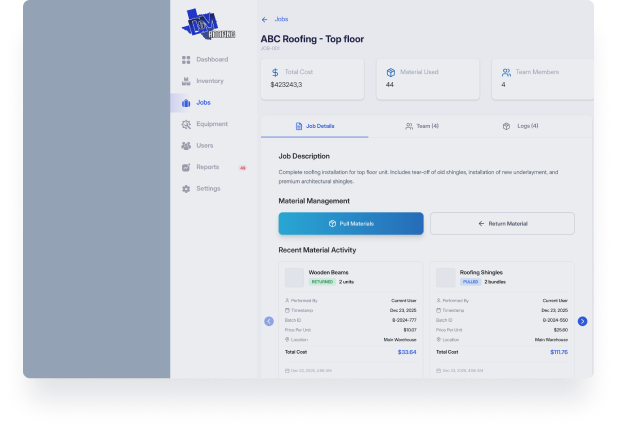618x430 pixels.
Task: Click the Equipment icon in sidebar
Action: pyautogui.click(x=186, y=124)
